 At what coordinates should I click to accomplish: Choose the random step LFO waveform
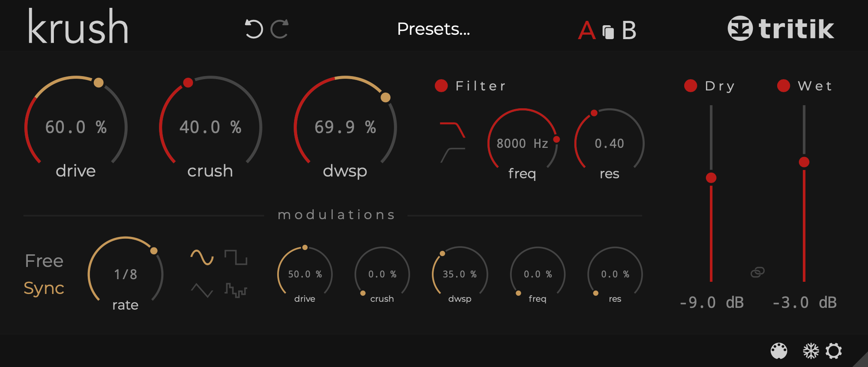(235, 290)
